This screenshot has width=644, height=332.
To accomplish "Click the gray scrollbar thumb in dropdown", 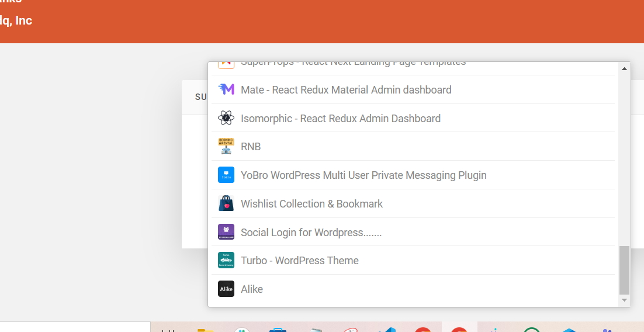I will (x=624, y=270).
